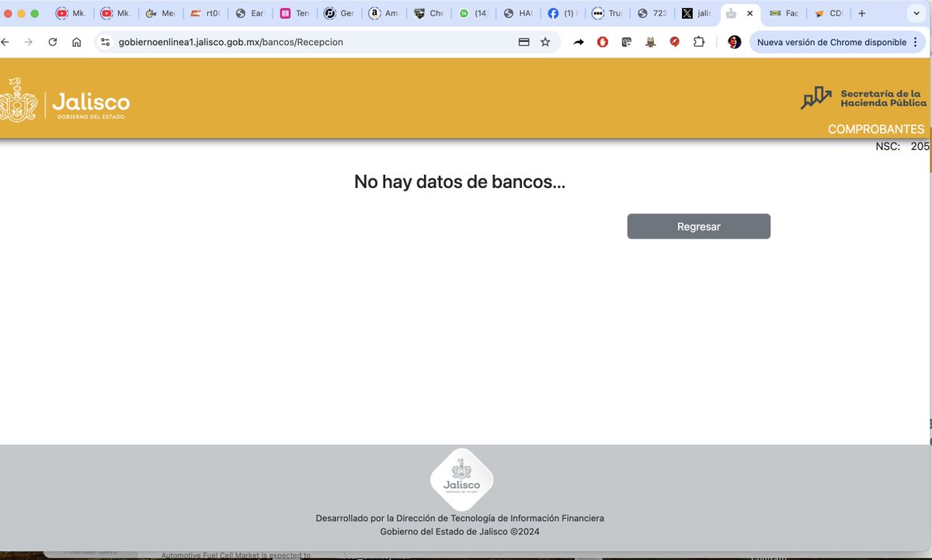The height and width of the screenshot is (560, 932).
Task: Open a new tab with plus button
Action: point(862,13)
